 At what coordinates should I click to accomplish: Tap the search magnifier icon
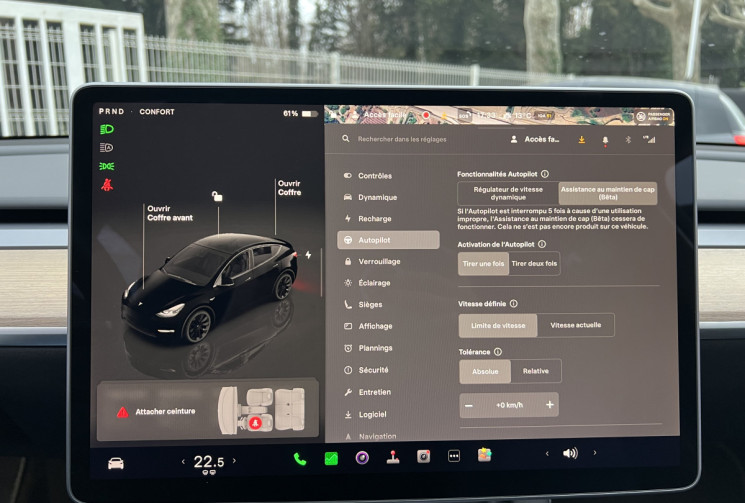point(346,139)
